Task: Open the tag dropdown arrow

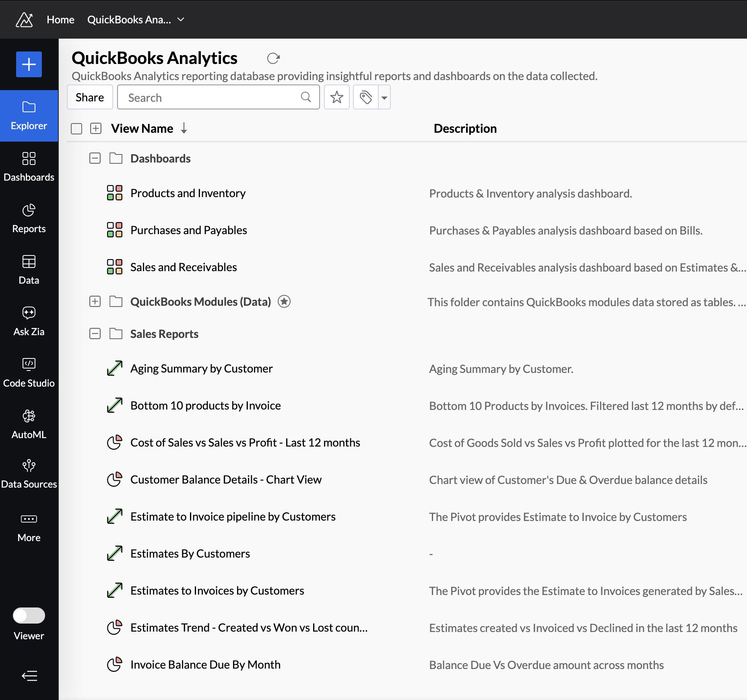Action: tap(384, 97)
